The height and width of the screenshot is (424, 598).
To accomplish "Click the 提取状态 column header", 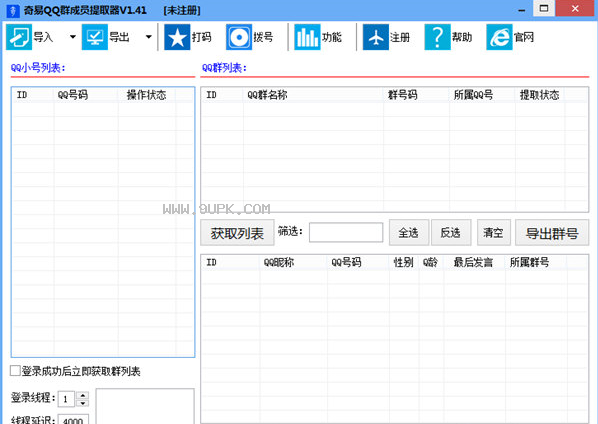I will (540, 95).
